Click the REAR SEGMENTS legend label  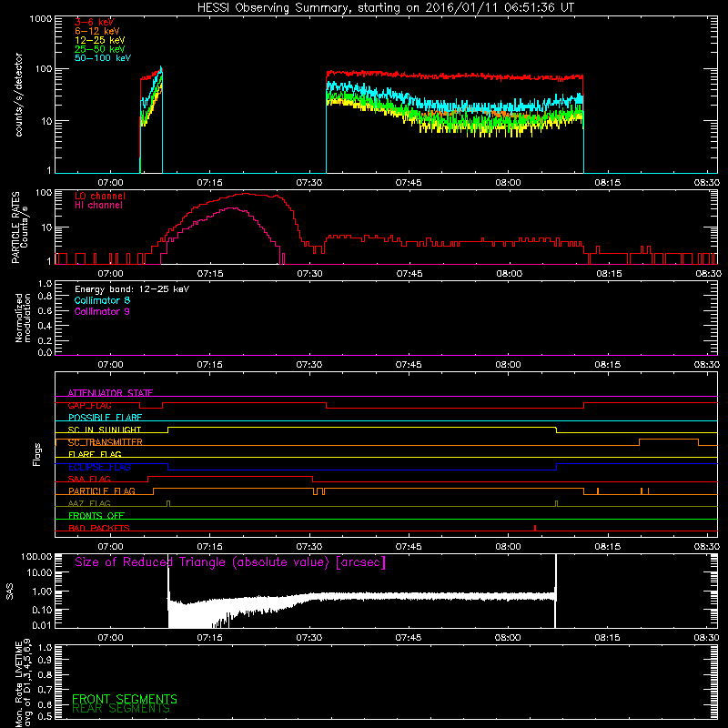[121, 709]
